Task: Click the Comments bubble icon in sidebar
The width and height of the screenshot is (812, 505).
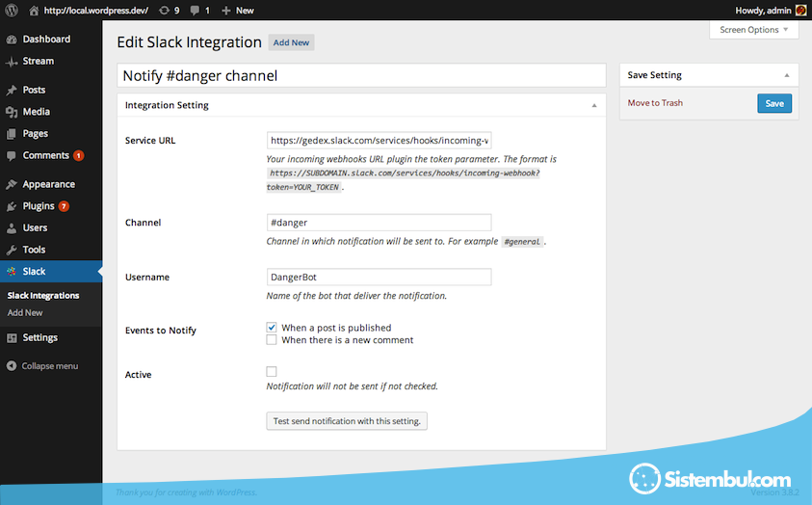Action: point(12,156)
